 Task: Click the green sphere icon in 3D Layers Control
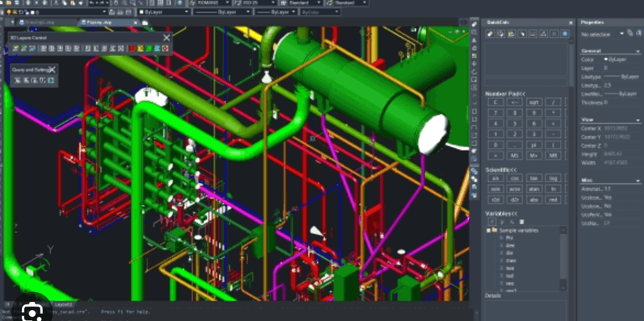click(148, 48)
